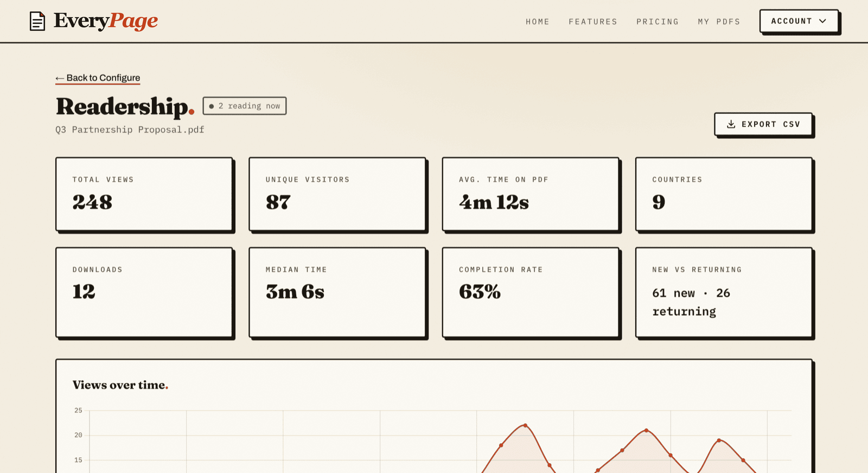Follow the Back to Configure link
Image resolution: width=868 pixels, height=473 pixels.
tap(98, 78)
